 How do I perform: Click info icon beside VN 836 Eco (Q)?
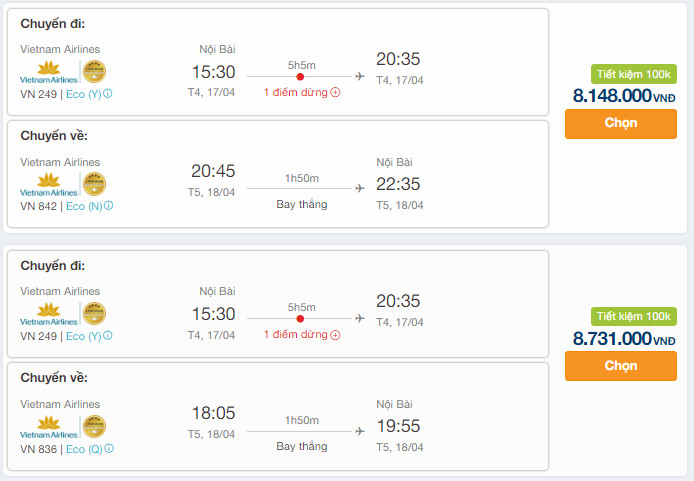(x=109, y=448)
